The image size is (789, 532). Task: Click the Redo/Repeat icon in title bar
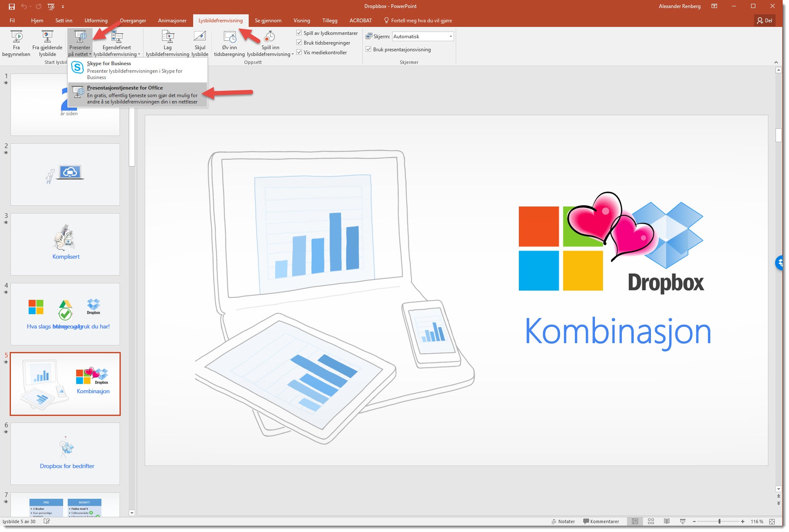(38, 7)
